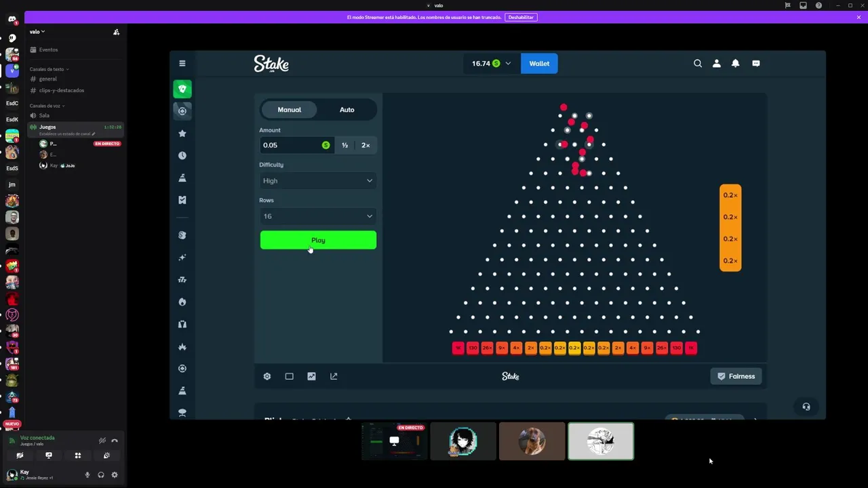Disconnect from the voice call

[x=115, y=441]
